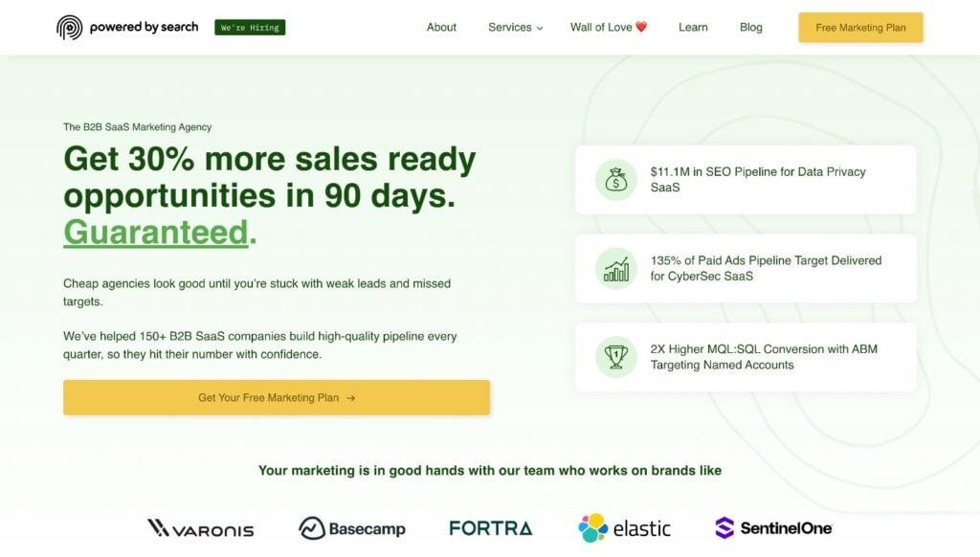Click the green We're Hiring badge
The image size is (980, 557).
[x=250, y=28]
